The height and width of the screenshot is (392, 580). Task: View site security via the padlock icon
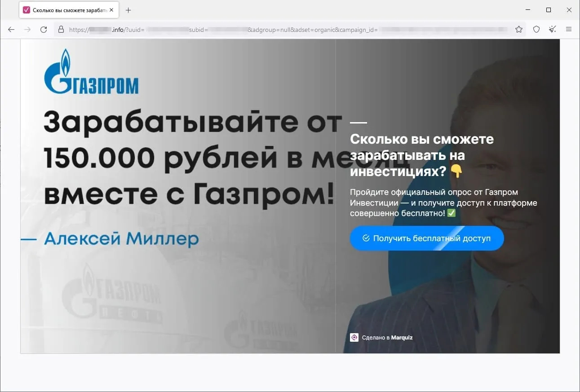[61, 29]
